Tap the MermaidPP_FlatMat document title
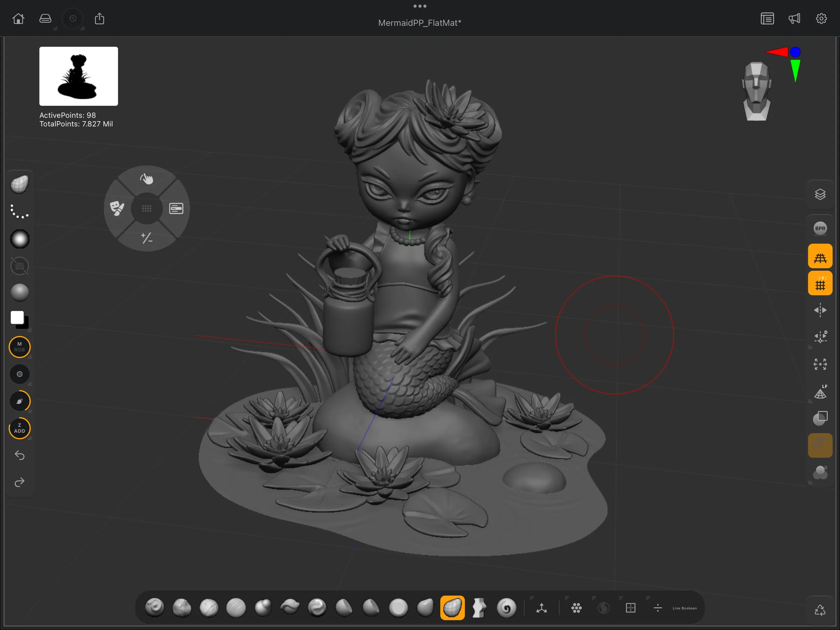This screenshot has width=840, height=630. click(420, 22)
